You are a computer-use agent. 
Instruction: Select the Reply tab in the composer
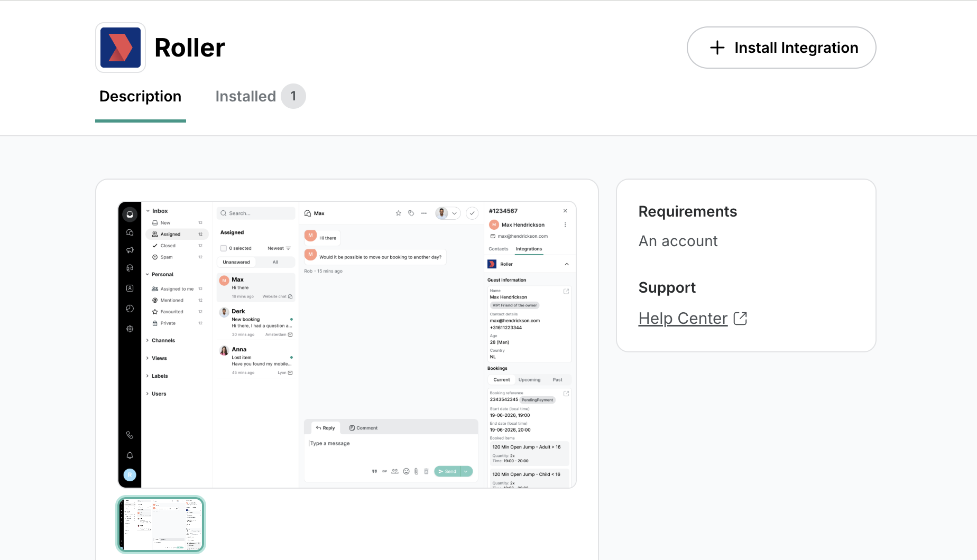point(325,428)
